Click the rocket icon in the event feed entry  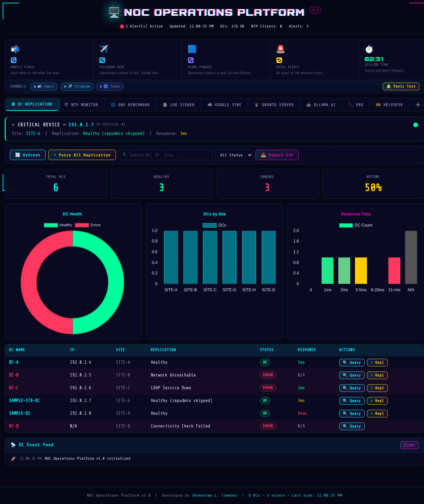tap(13, 459)
